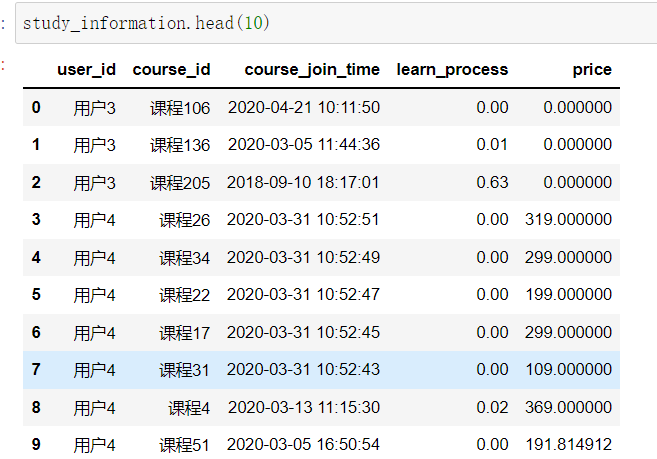Click the timestamp 2020-03-31 10:52:49
Screen dimensions: 657x459
pos(303,257)
